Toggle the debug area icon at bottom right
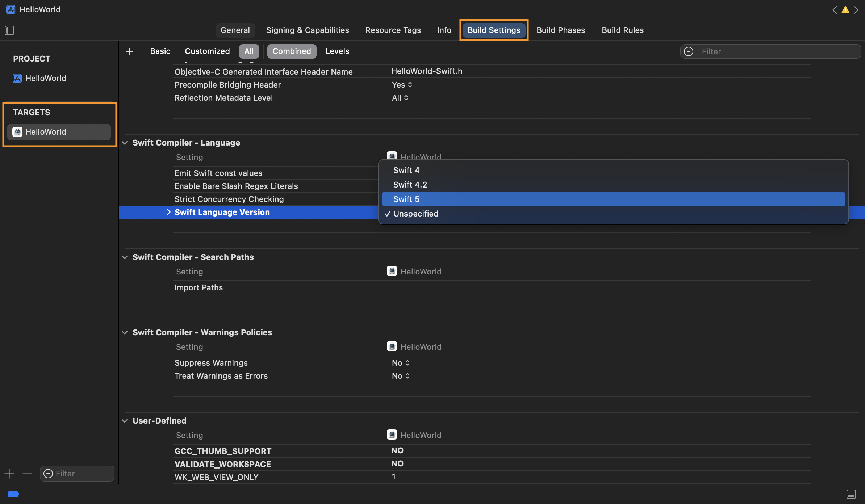The width and height of the screenshot is (865, 504). pos(851,494)
